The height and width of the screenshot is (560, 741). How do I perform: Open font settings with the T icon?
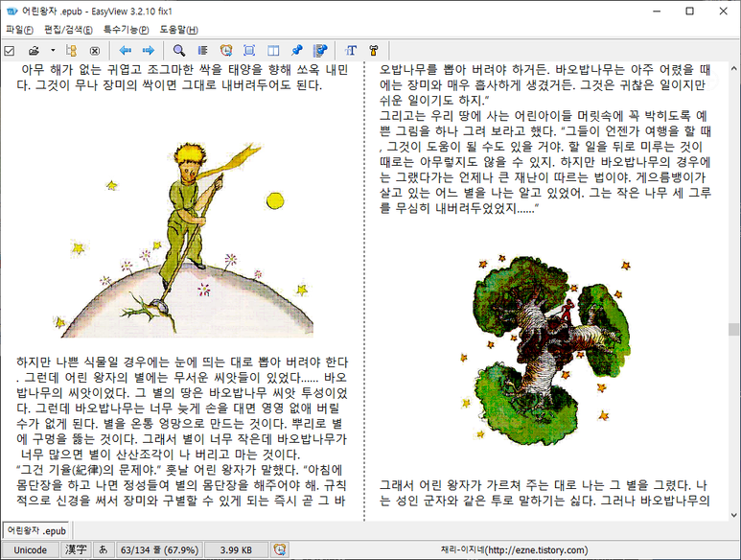tap(351, 50)
